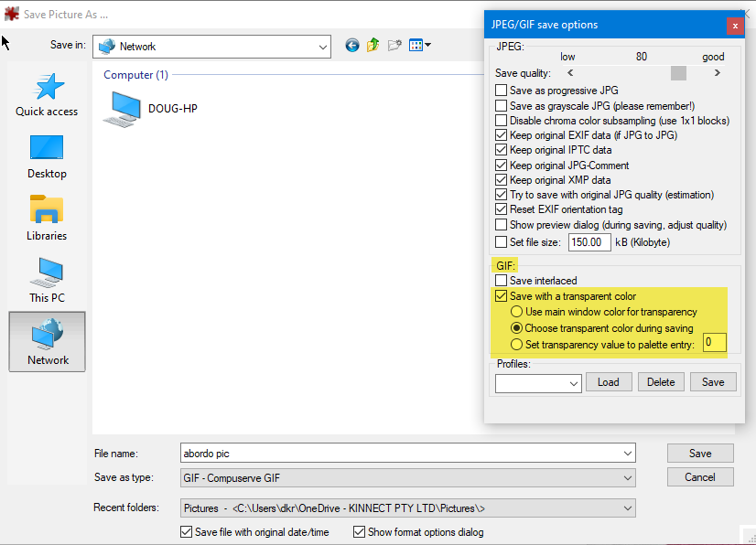Select Network in the places bar
Screen dimensions: 756x545
point(48,342)
